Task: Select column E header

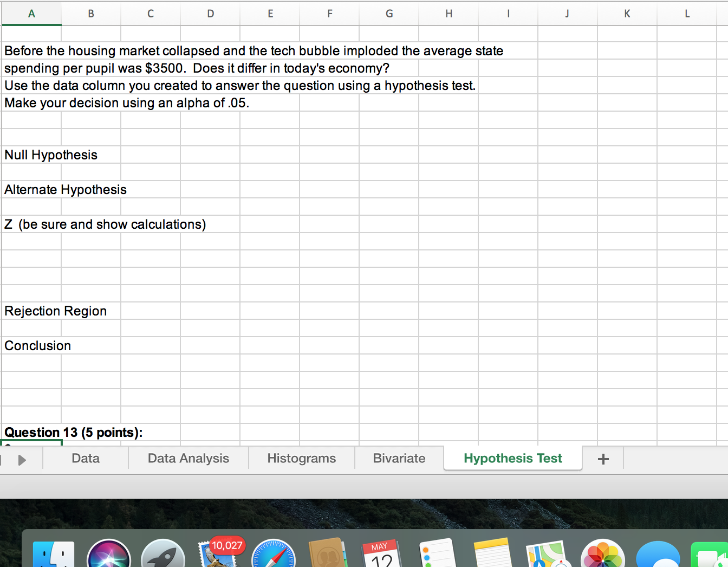Action: [270, 14]
